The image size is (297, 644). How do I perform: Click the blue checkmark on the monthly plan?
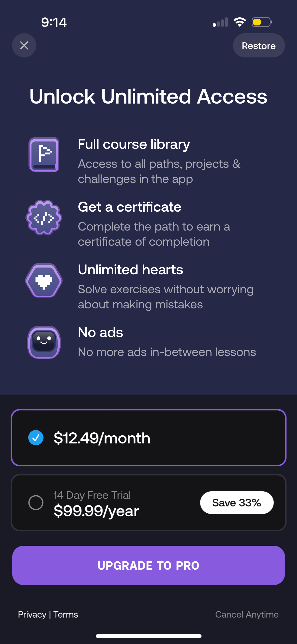tap(36, 437)
